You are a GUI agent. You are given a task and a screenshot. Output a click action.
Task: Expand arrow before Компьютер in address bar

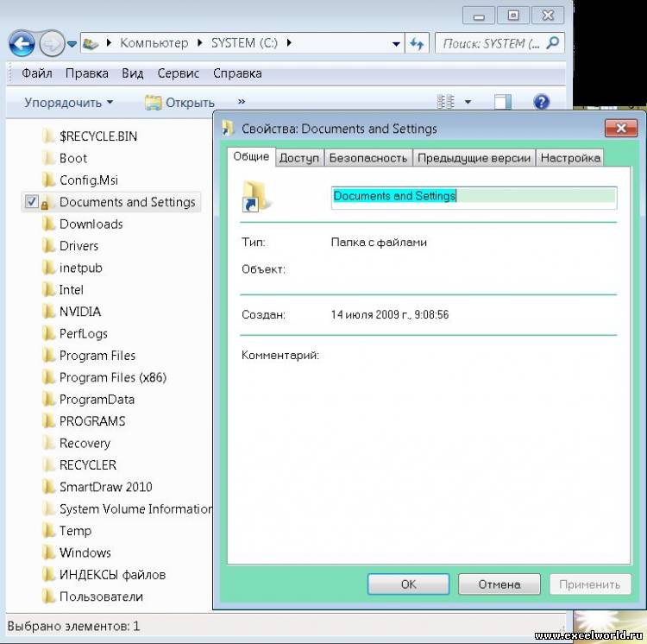[109, 42]
